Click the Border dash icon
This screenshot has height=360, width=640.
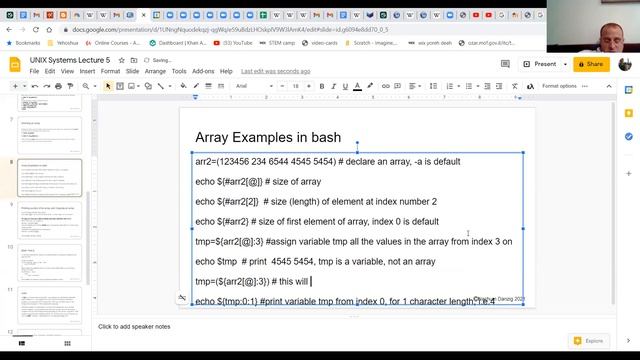[221, 86]
